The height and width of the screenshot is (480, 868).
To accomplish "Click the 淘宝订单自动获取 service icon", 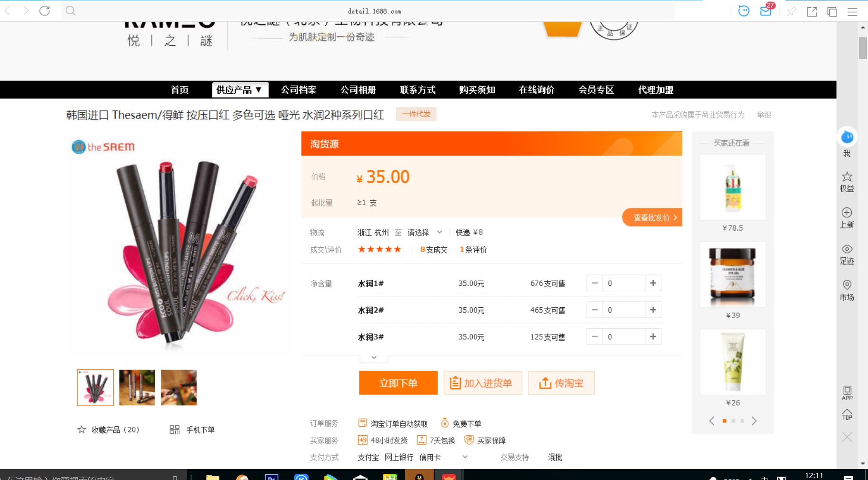I will [362, 422].
